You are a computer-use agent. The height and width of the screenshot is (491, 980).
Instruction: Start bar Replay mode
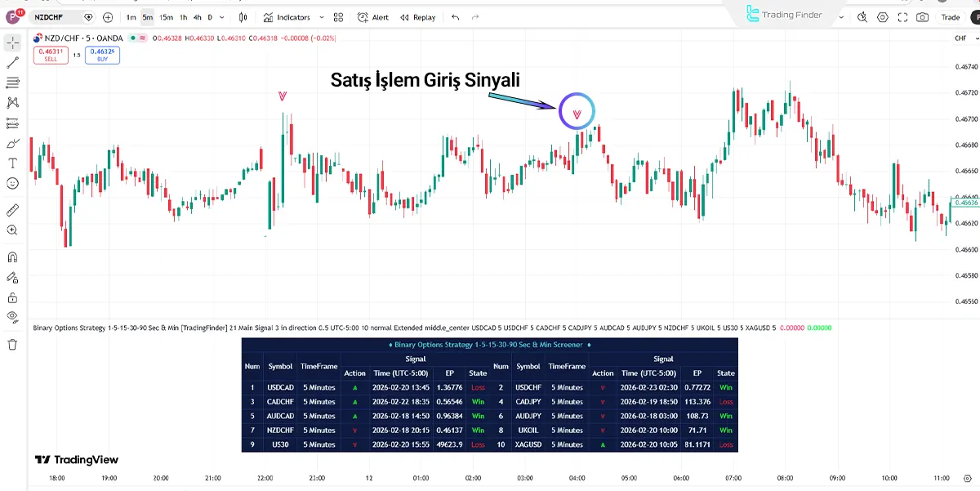(418, 16)
